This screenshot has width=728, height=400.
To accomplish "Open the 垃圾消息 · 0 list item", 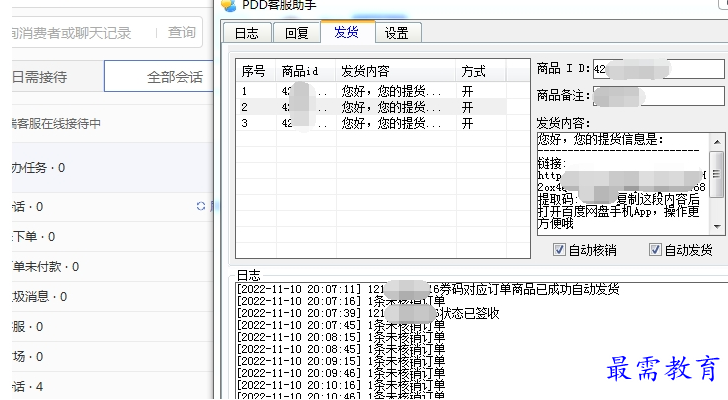I will [x=112, y=297].
